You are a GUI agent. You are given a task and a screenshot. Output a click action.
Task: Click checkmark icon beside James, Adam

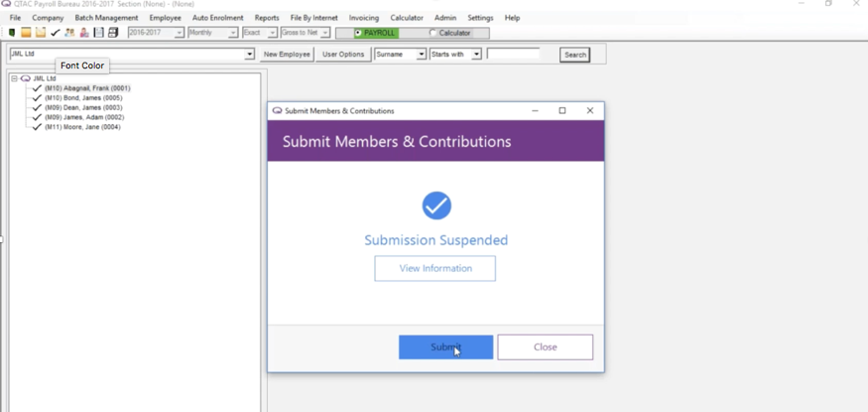click(x=37, y=117)
